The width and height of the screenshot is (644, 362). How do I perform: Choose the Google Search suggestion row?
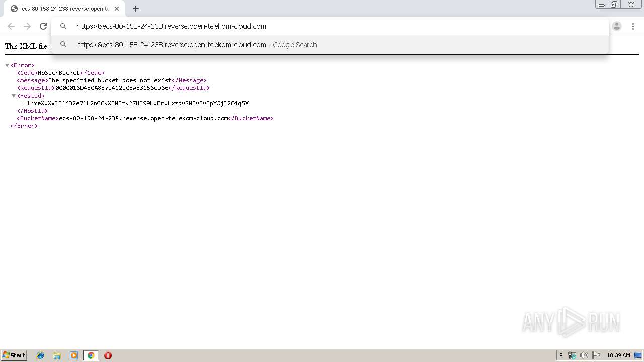330,45
